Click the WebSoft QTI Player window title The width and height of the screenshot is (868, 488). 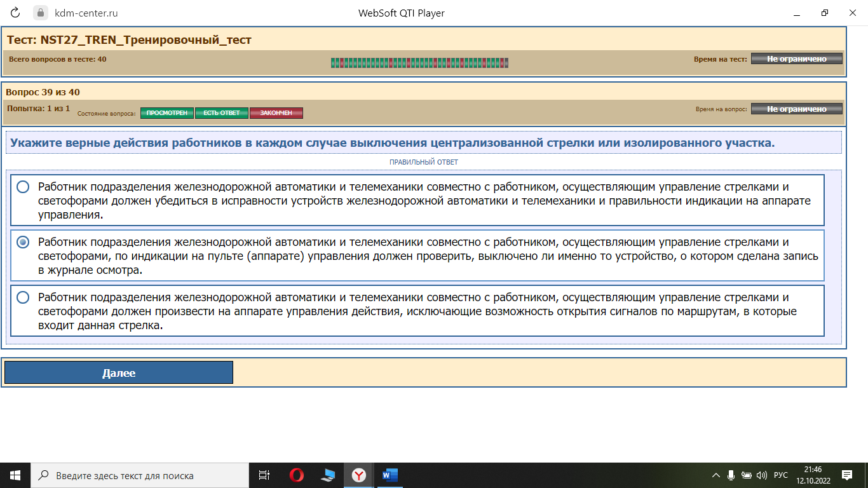[x=402, y=13]
